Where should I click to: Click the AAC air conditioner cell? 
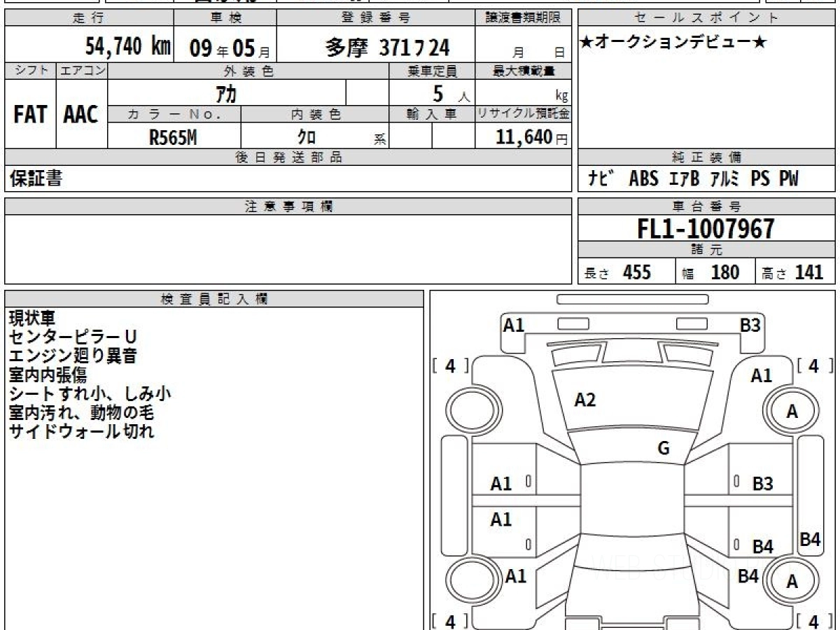pos(82,115)
